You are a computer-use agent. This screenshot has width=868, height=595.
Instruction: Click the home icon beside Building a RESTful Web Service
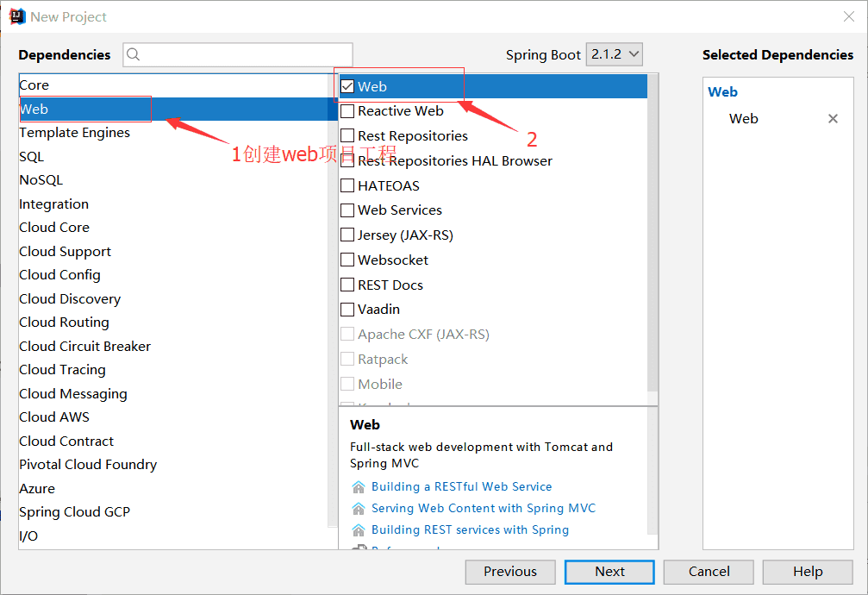pyautogui.click(x=359, y=487)
